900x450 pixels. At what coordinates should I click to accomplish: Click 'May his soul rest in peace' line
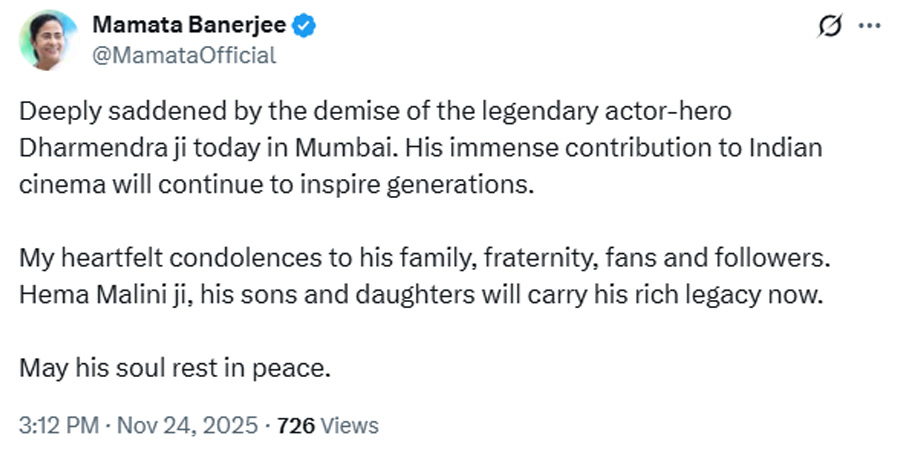coord(174,368)
